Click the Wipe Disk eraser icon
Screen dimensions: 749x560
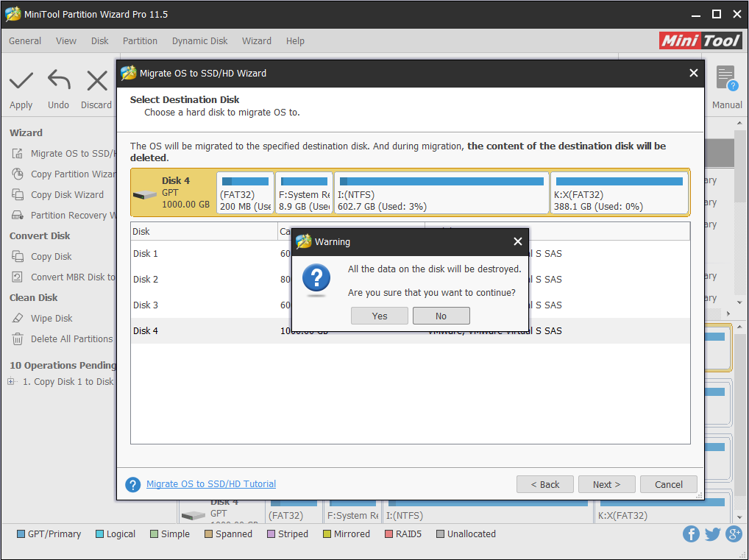(17, 318)
